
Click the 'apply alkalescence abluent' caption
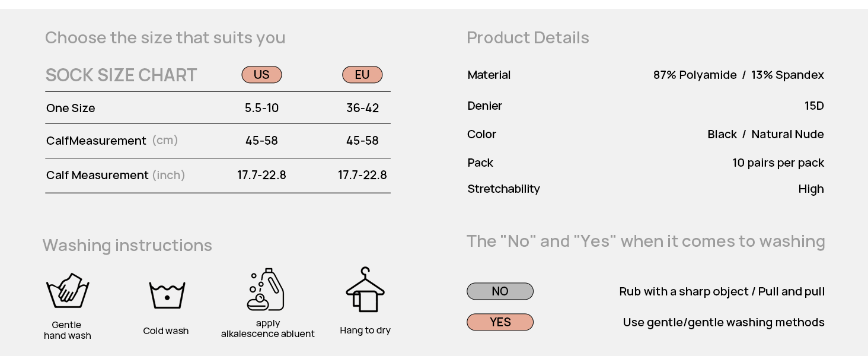pyautogui.click(x=268, y=329)
